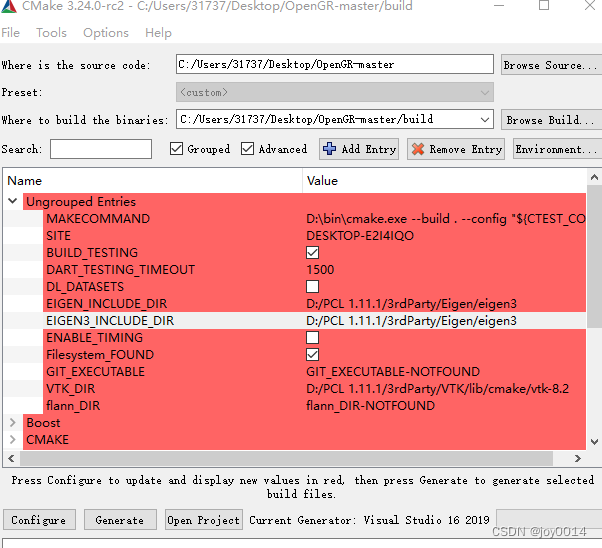Select the BUILD_TESTING entry name
Screen dimensions: 602x548
click(x=92, y=253)
